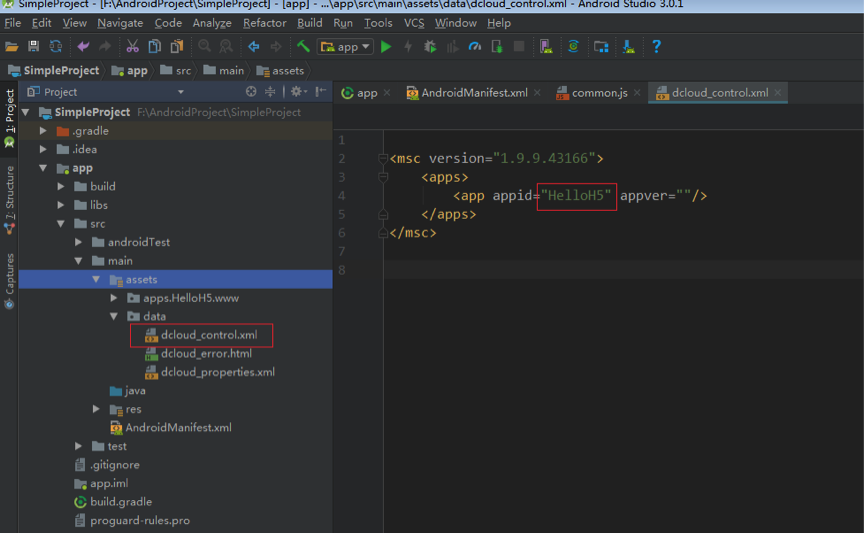Hide the Project tool window
Viewport: 864px width, 534px height.
click(321, 91)
